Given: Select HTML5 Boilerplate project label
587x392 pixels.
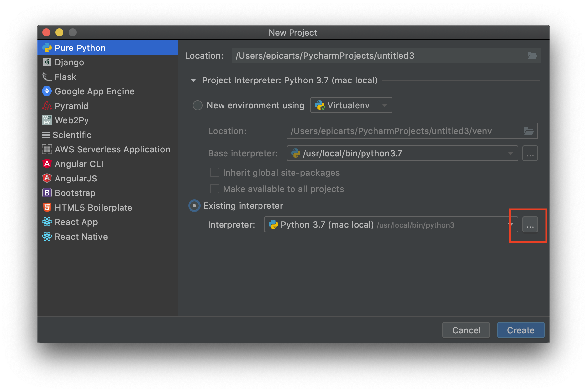Looking at the screenshot, I should point(93,208).
